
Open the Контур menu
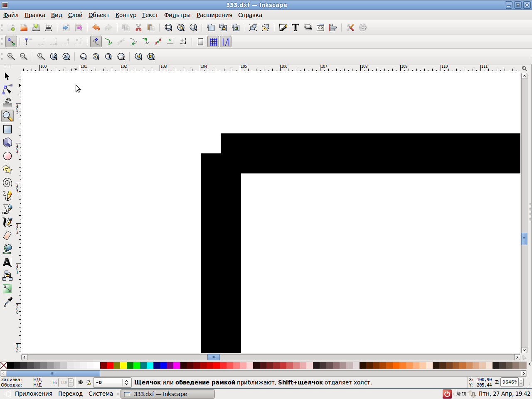pyautogui.click(x=126, y=15)
